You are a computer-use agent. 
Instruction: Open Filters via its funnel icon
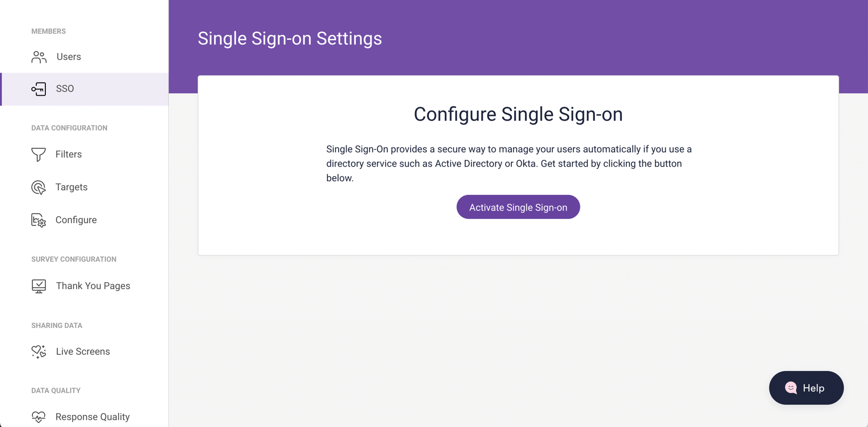point(38,154)
